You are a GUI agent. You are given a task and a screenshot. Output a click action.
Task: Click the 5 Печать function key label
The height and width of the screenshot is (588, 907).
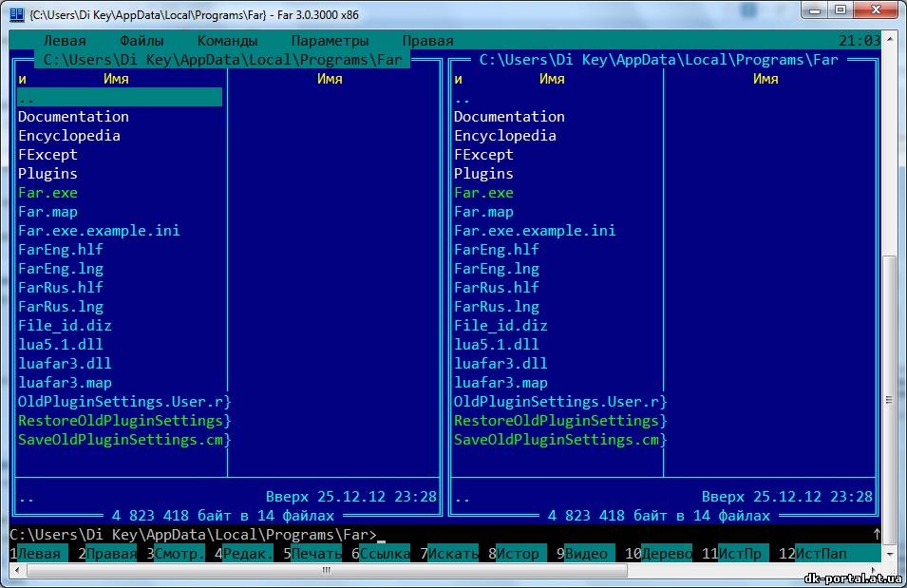click(312, 554)
